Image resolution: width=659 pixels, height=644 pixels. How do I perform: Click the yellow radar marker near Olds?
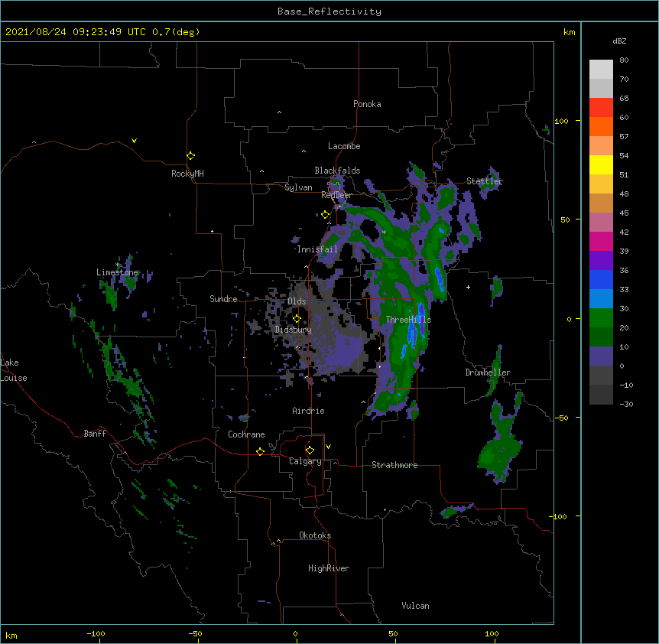pyautogui.click(x=297, y=318)
